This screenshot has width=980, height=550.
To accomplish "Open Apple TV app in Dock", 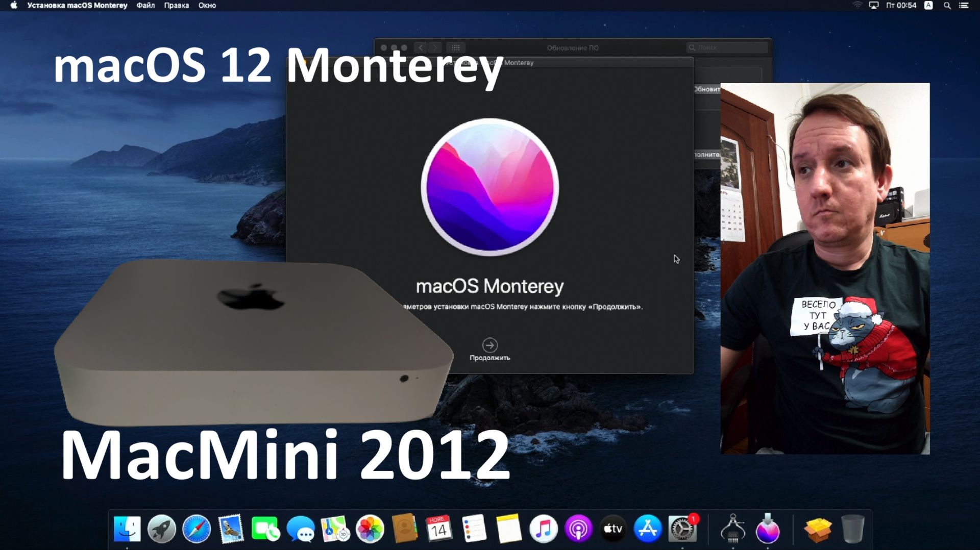I will pyautogui.click(x=612, y=529).
